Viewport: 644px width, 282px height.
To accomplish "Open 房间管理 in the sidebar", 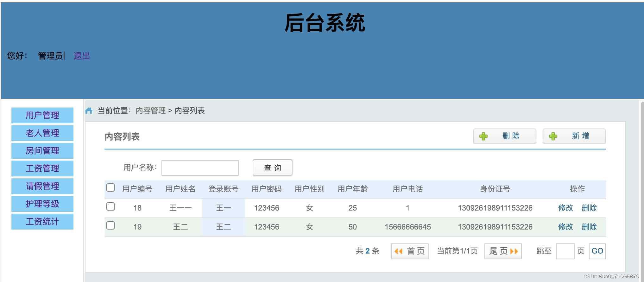I will point(42,151).
